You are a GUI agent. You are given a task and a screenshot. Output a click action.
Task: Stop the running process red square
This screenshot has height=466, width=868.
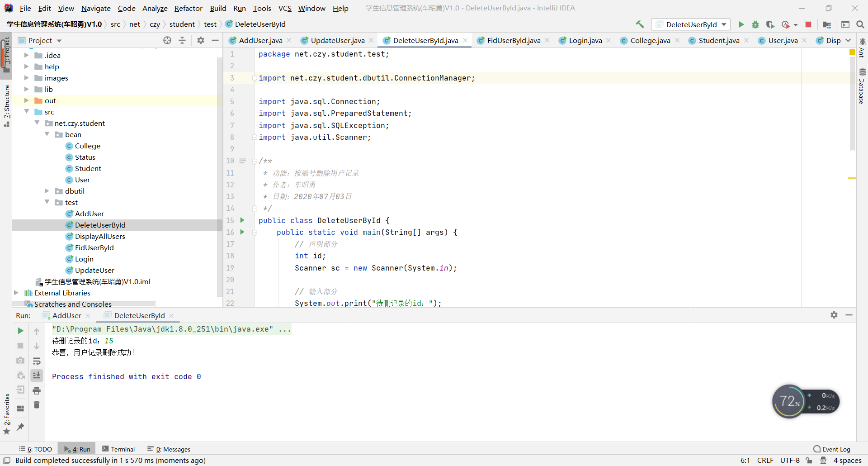(x=808, y=24)
